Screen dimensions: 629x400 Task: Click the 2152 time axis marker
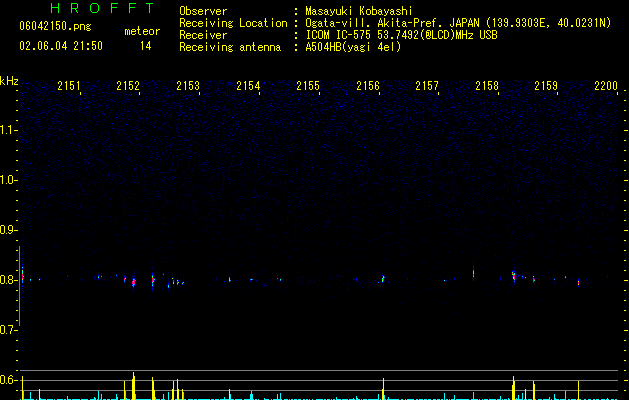[x=128, y=85]
